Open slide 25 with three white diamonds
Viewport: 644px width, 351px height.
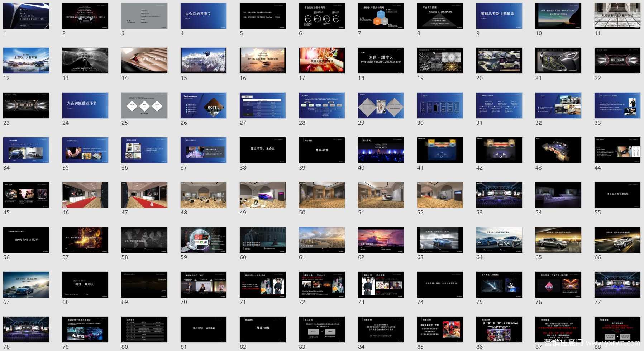pos(144,105)
